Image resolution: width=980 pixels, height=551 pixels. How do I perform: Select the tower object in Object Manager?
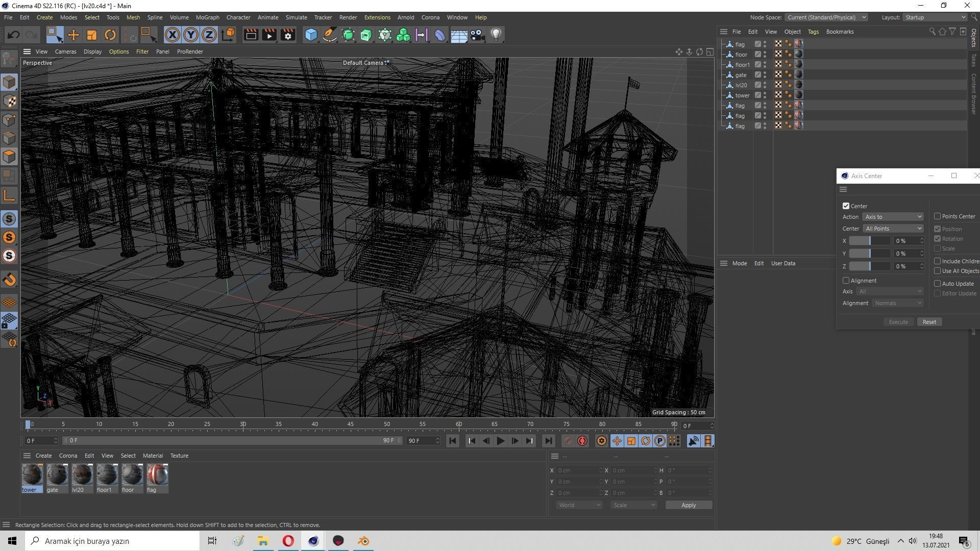click(x=742, y=95)
